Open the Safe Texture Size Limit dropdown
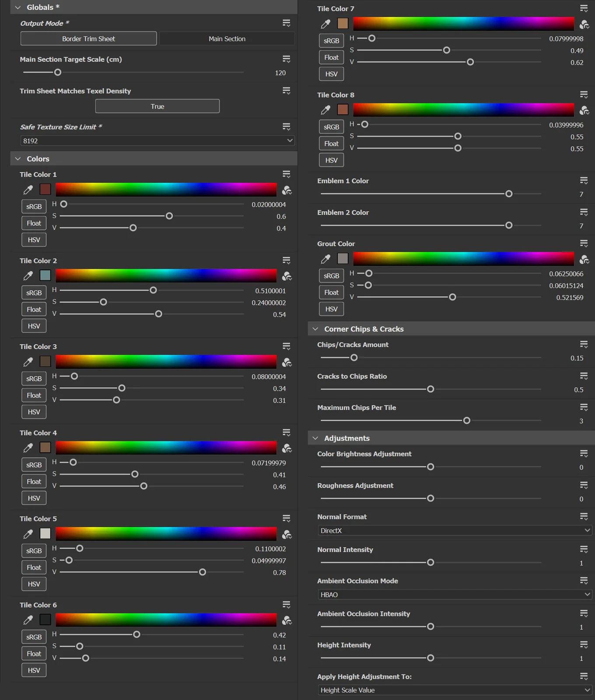 coord(157,141)
